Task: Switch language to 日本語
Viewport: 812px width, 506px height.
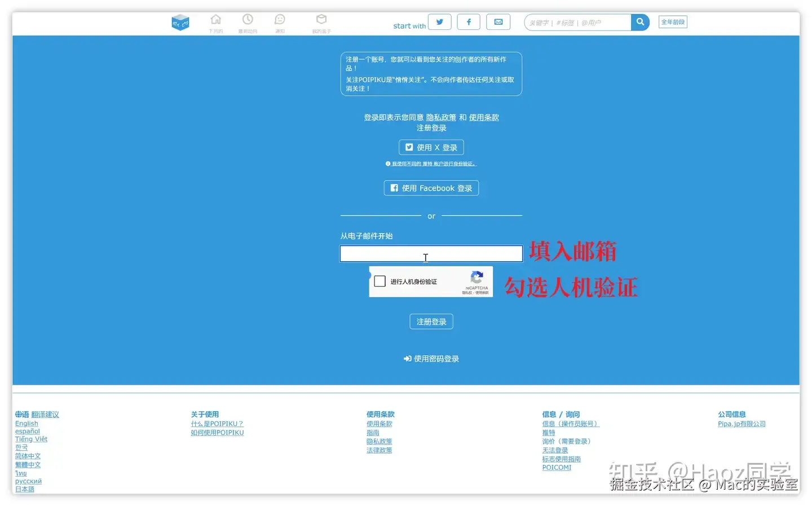Action: point(25,489)
